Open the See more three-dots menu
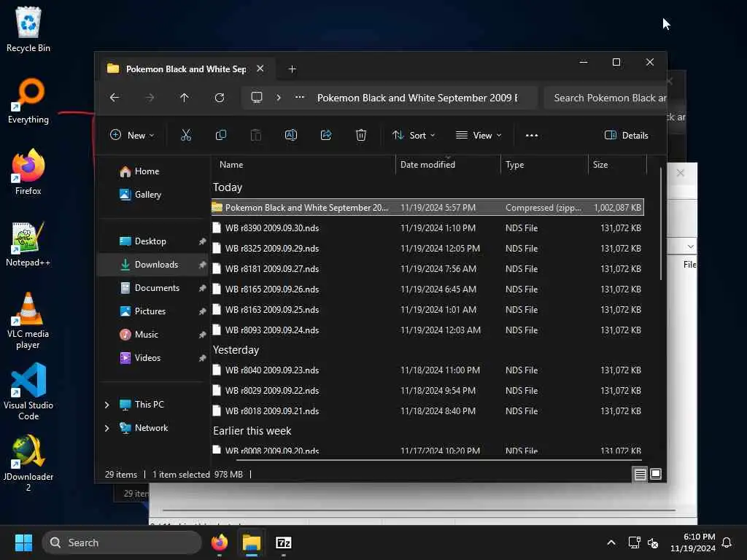Image resolution: width=747 pixels, height=560 pixels. coord(532,135)
